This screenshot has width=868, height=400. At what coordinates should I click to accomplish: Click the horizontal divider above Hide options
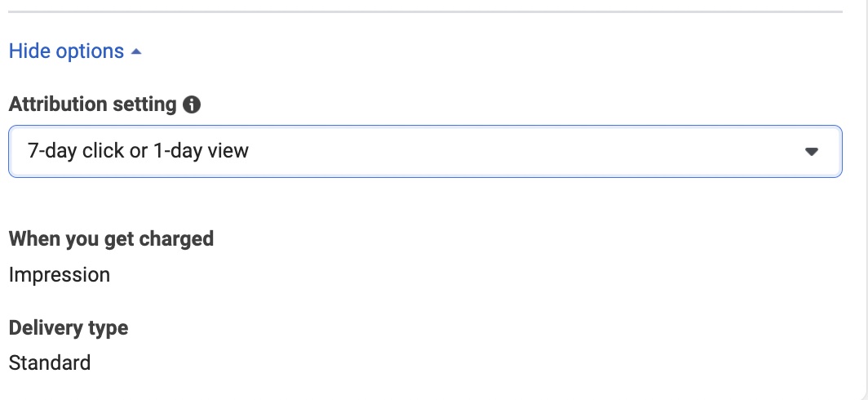[424, 11]
